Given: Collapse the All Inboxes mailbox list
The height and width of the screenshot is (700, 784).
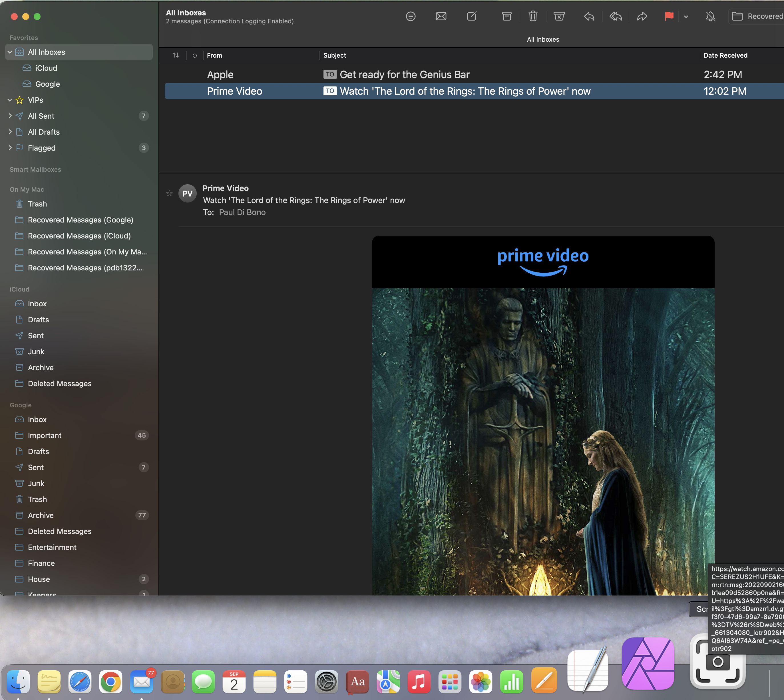Looking at the screenshot, I should click(10, 52).
